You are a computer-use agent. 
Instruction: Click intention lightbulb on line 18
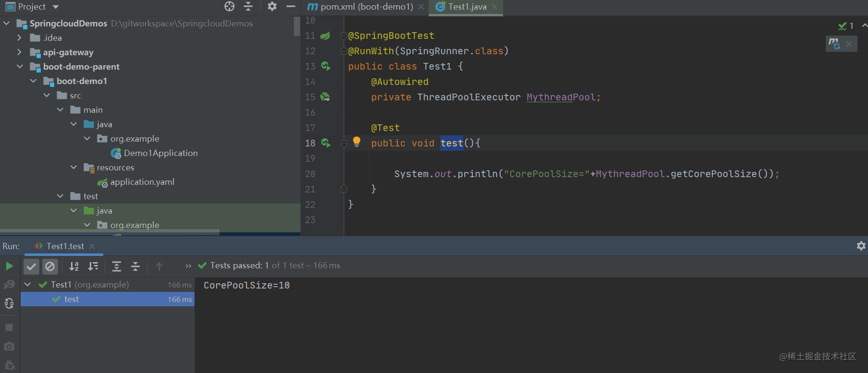coord(357,142)
